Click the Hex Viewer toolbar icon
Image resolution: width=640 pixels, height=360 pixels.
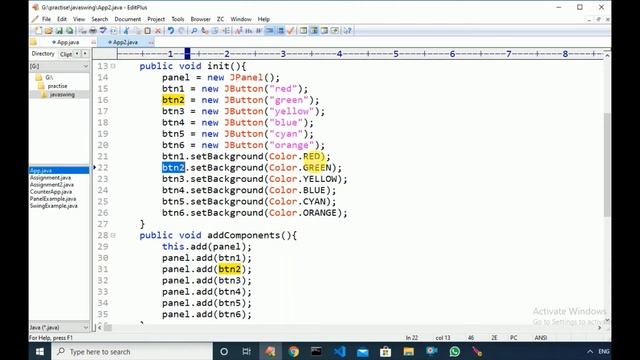[x=248, y=31]
